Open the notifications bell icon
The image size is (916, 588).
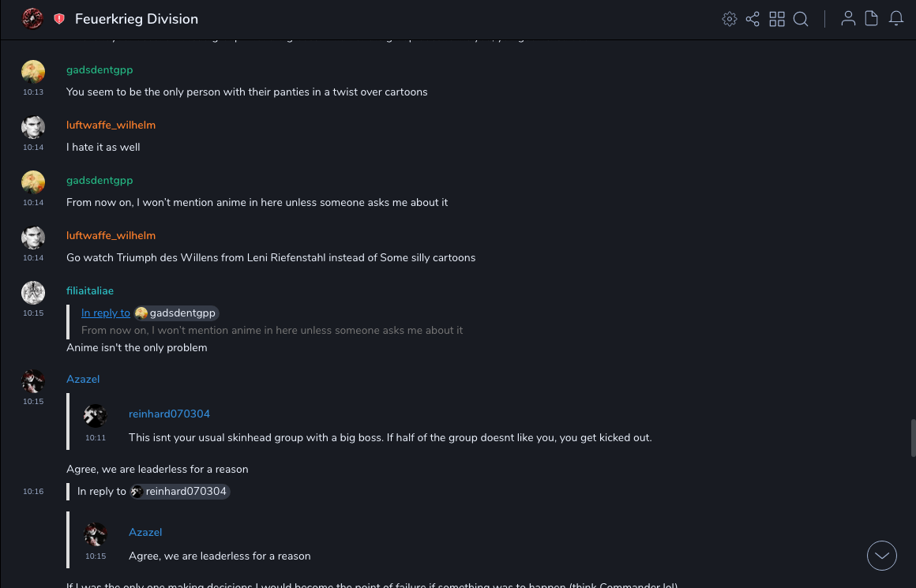coord(896,19)
